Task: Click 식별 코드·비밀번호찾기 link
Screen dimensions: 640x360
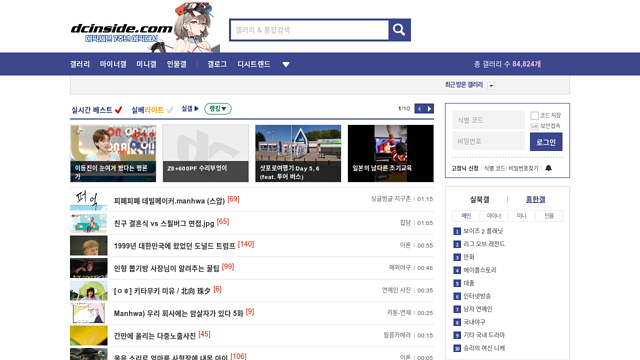Action: (511, 168)
